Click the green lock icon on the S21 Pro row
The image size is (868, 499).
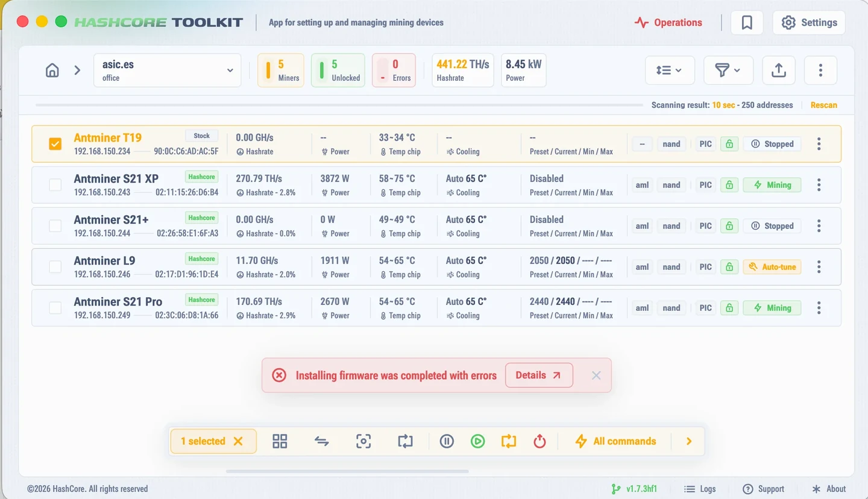[729, 308]
